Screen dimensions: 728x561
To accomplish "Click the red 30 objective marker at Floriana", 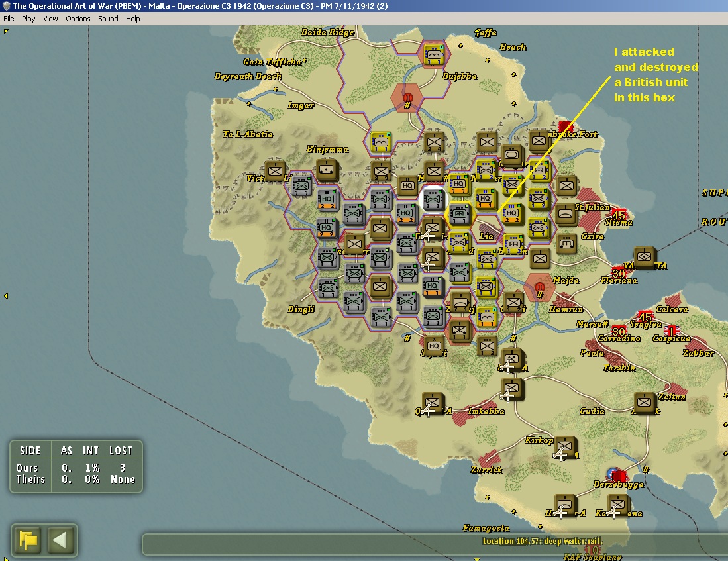I will [x=619, y=273].
